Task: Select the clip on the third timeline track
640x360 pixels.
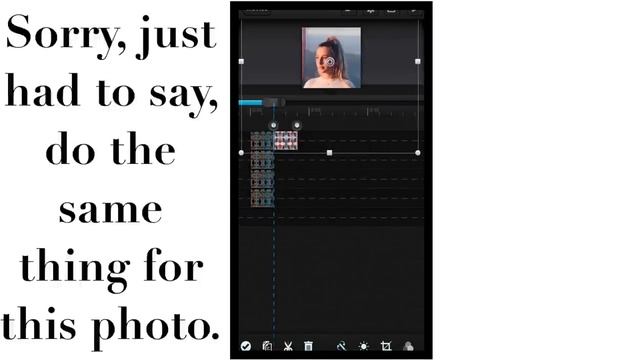Action: (262, 179)
